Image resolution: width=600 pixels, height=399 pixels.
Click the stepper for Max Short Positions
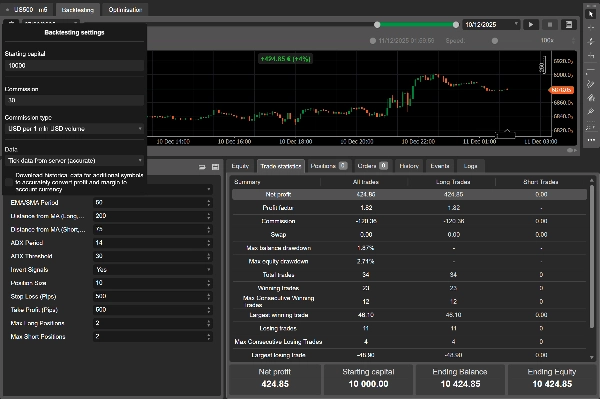(209, 337)
